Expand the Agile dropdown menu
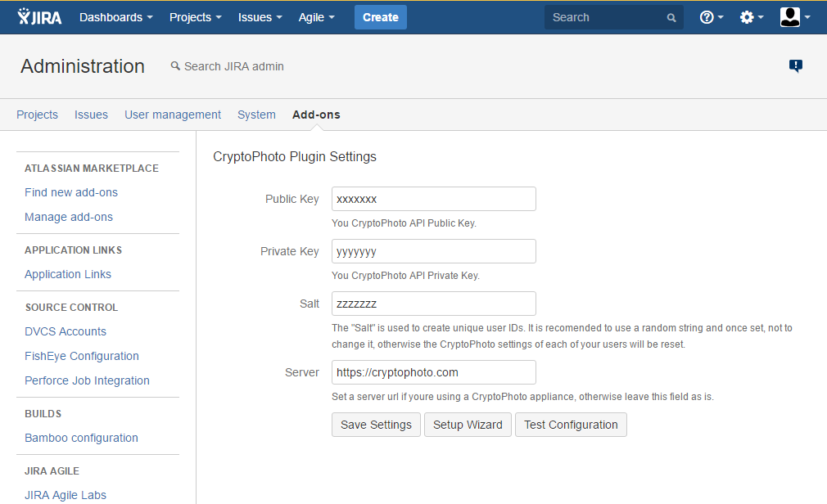The width and height of the screenshot is (827, 504). tap(316, 17)
